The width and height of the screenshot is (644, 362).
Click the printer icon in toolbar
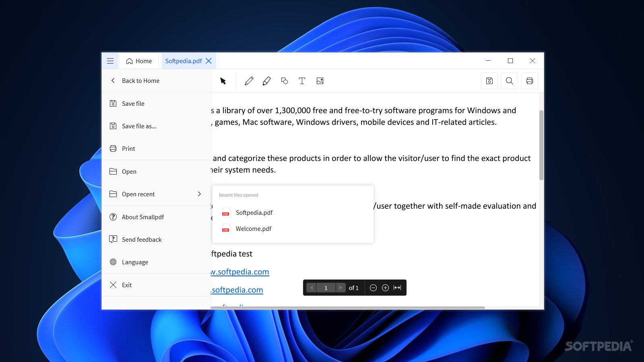pyautogui.click(x=530, y=81)
